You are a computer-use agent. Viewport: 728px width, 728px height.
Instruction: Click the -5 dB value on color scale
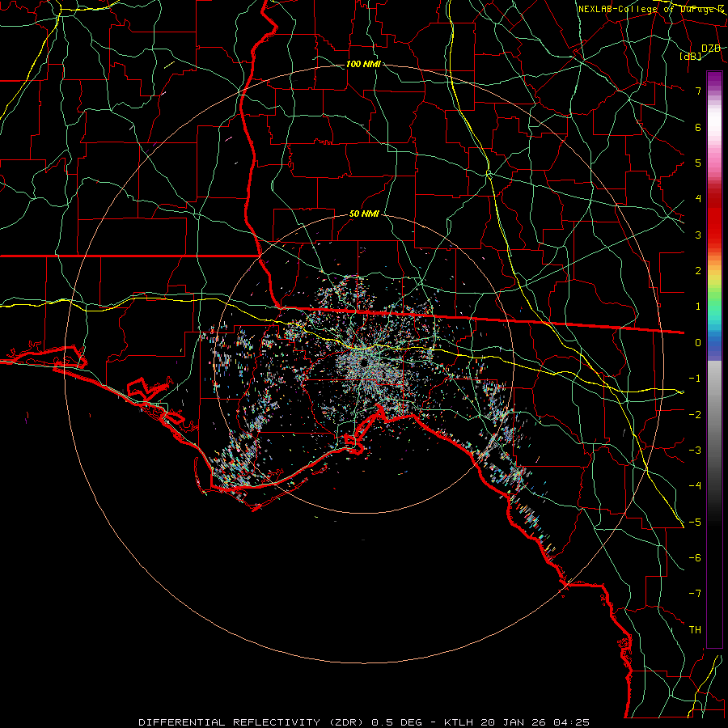695,523
